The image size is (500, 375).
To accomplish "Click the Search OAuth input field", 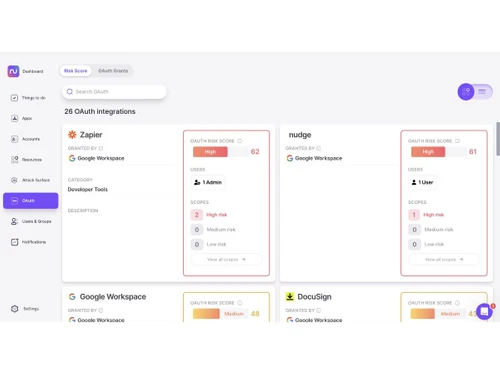I will [x=114, y=92].
